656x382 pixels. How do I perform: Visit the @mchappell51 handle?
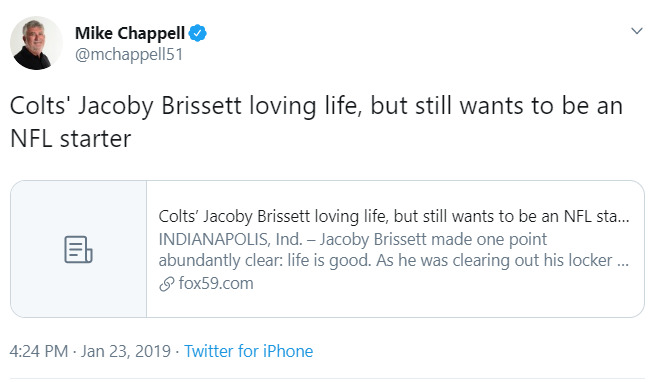pos(129,54)
